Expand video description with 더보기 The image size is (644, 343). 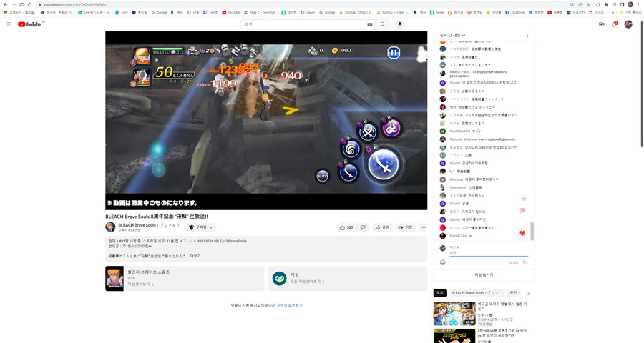coord(195,256)
